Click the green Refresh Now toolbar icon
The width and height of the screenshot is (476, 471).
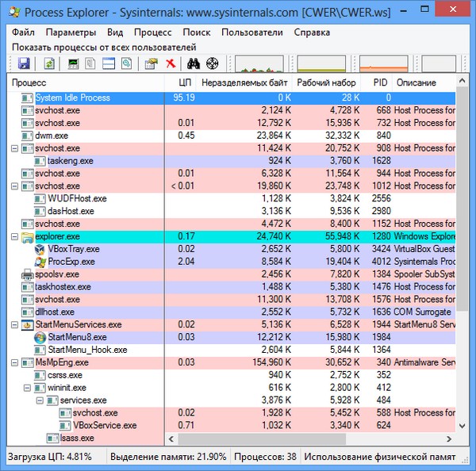[49, 64]
